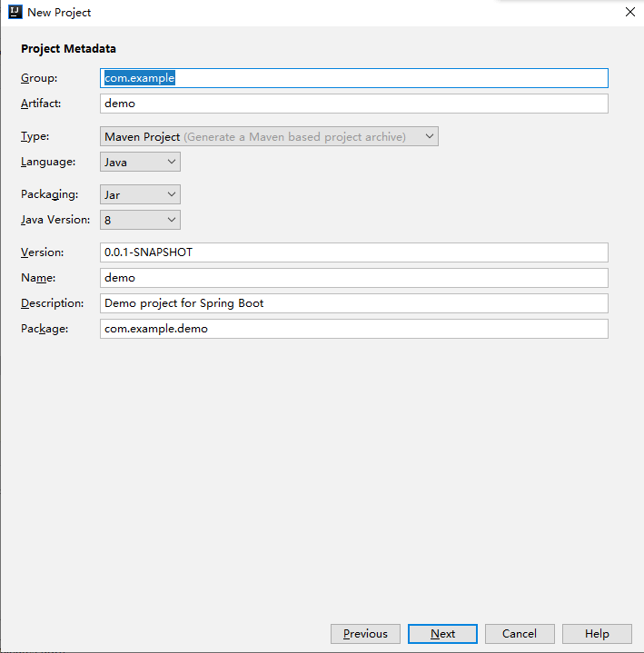Go back with the Previous button
The width and height of the screenshot is (644, 653).
point(365,634)
